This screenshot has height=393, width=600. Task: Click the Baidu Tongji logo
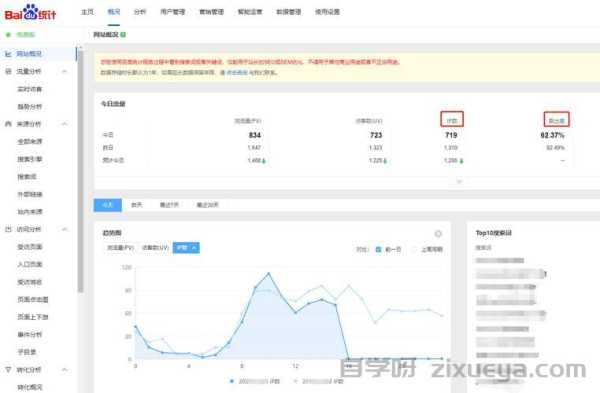pyautogui.click(x=30, y=13)
